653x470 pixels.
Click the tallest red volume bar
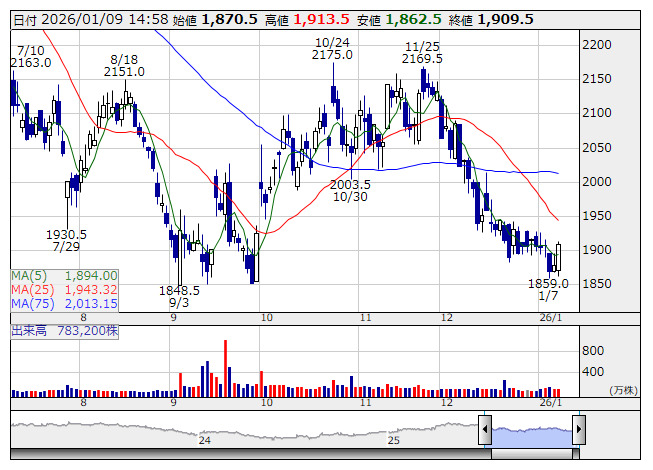coord(225,368)
